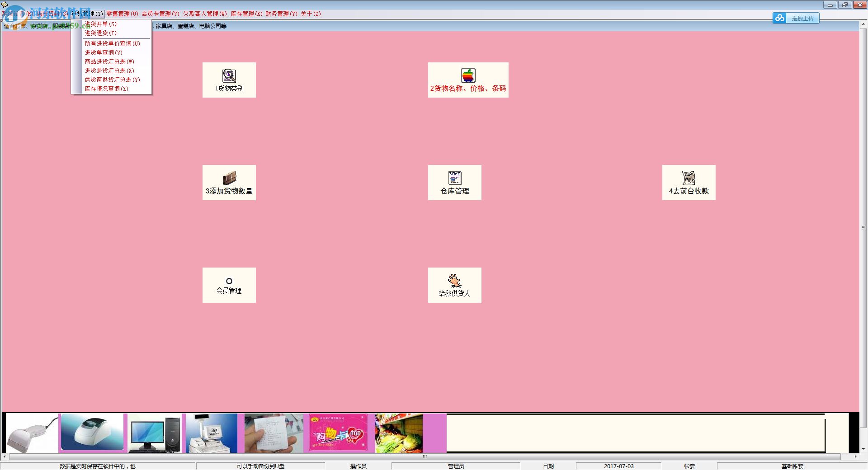Click the desktop computer thumbnail
The width and height of the screenshot is (868, 470).
pyautogui.click(x=155, y=433)
